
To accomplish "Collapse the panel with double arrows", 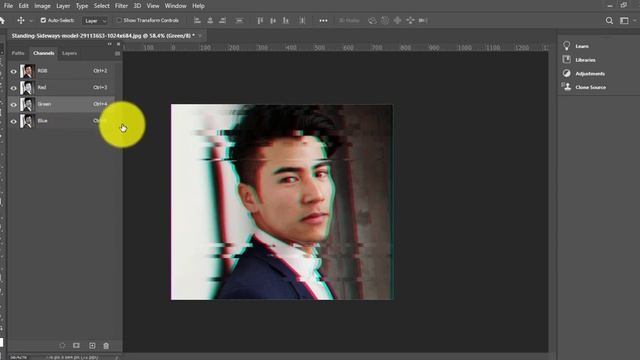I will (x=109, y=44).
